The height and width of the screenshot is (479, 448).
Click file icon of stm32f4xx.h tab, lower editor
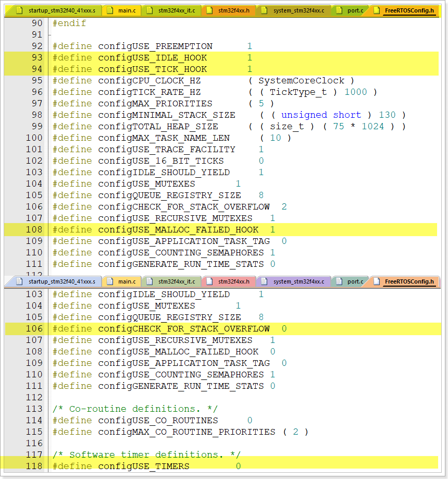pos(209,281)
